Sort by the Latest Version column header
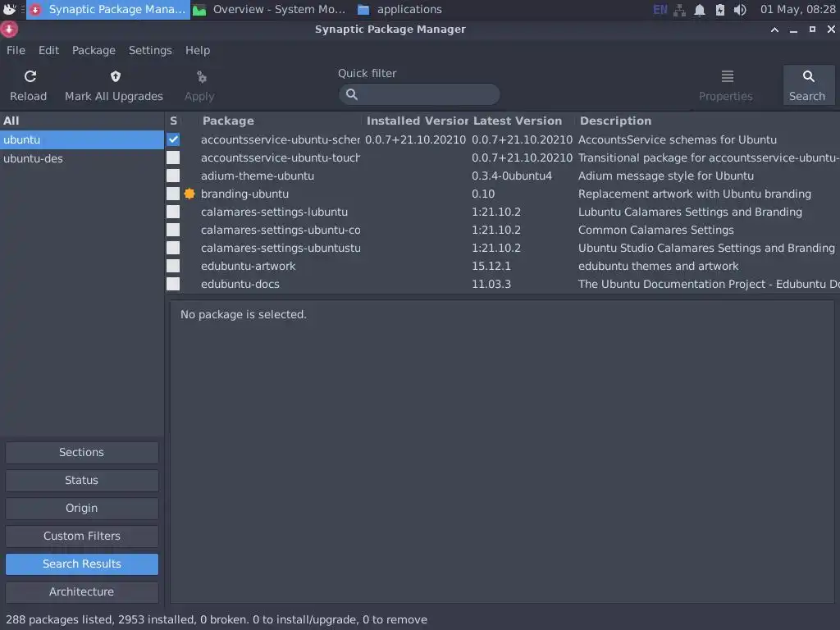Screen dimensions: 840x630 coord(522,121)
